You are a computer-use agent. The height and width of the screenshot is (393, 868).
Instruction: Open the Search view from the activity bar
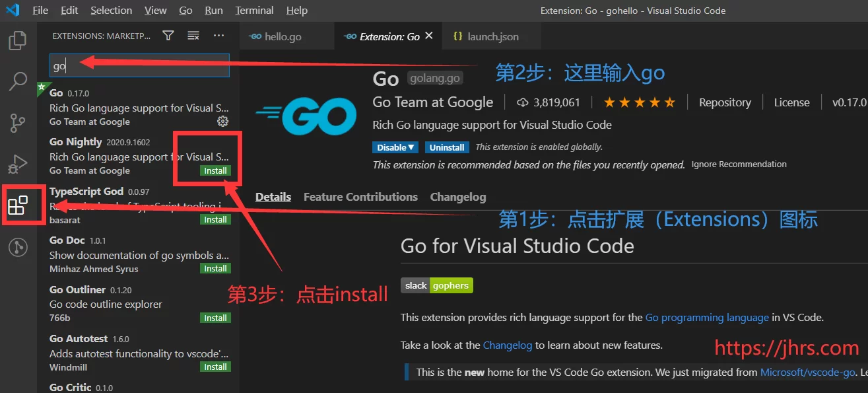pos(17,81)
